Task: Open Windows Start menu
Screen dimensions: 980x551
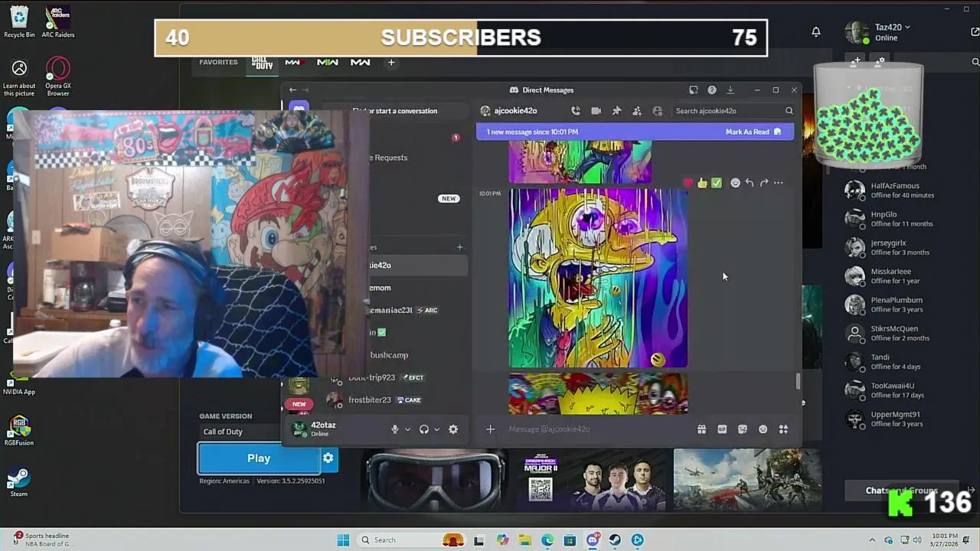Action: [x=344, y=540]
